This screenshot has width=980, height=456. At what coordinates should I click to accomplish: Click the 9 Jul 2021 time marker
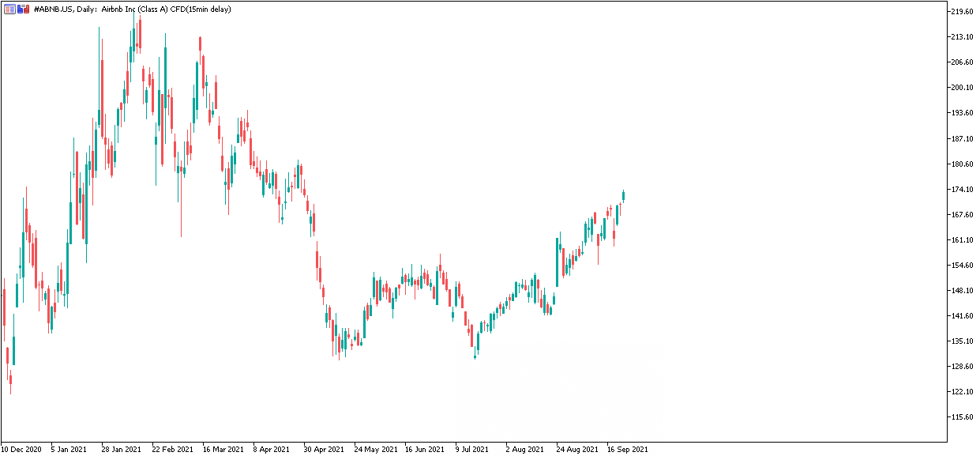pyautogui.click(x=473, y=449)
